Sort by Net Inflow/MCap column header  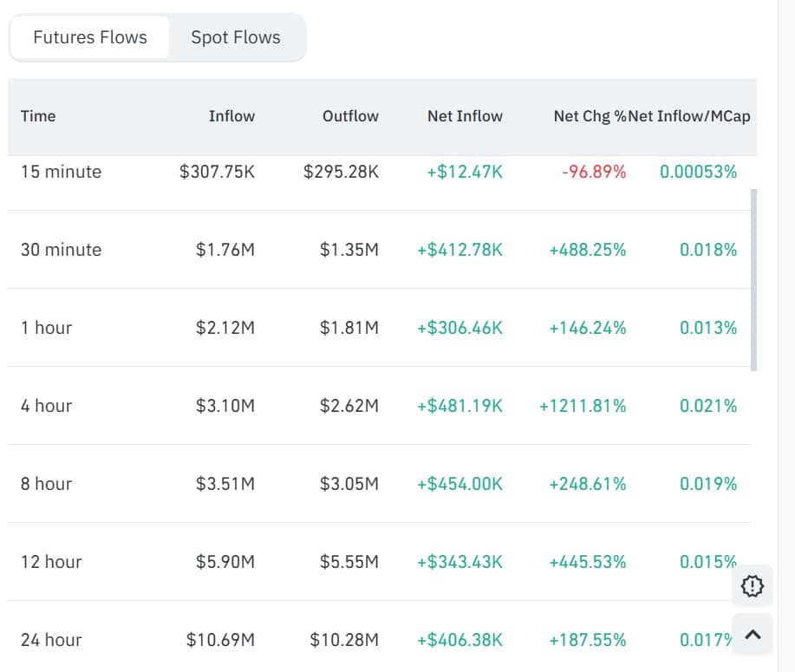[x=689, y=115]
